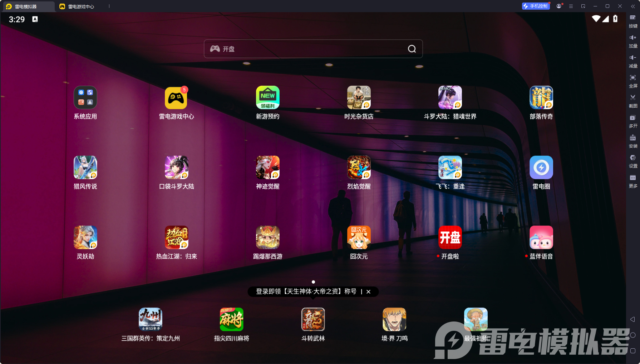
Task: Click 加量 volume up button
Action: point(633,41)
